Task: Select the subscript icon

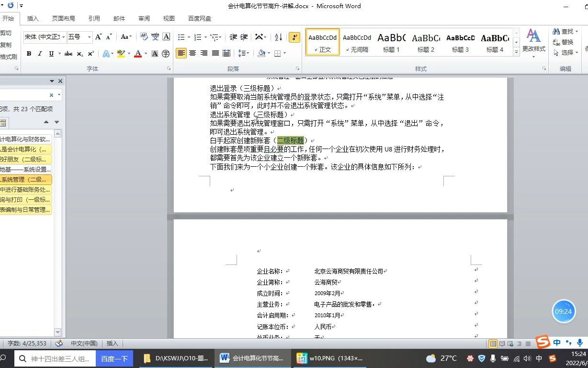Action: [79, 54]
